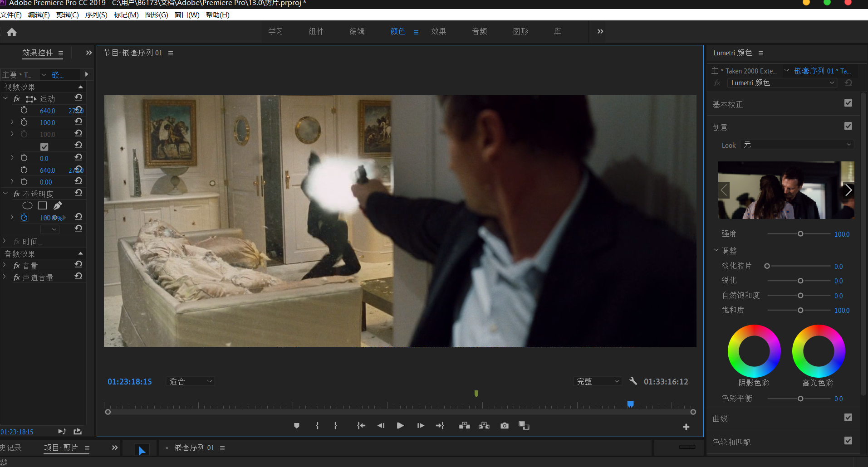The image size is (868, 467).
Task: Add a marker in program monitor
Action: (296, 426)
